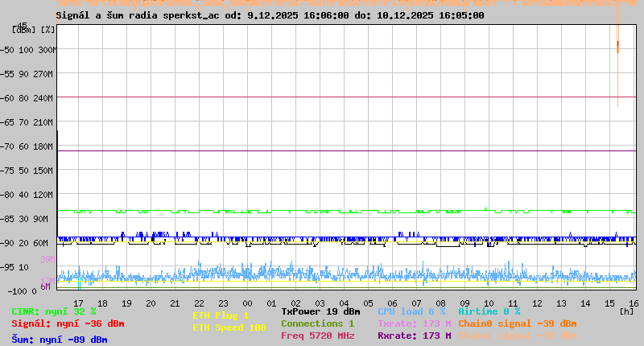Click the 00 midnight hour label on time axis
The image size is (644, 346).
tap(250, 303)
